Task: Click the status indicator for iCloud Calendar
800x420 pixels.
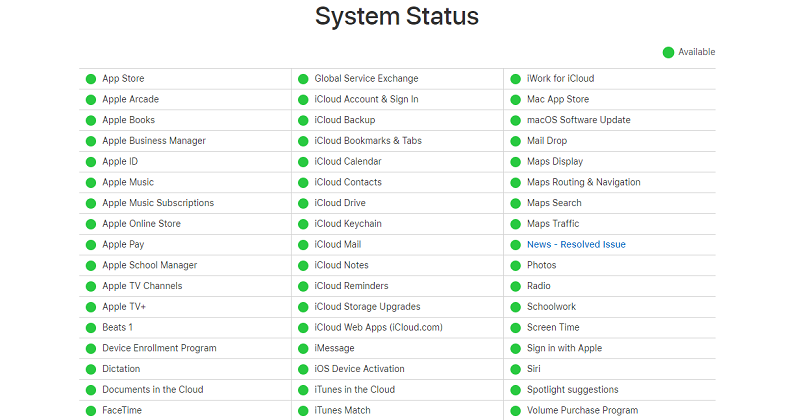Action: [303, 162]
